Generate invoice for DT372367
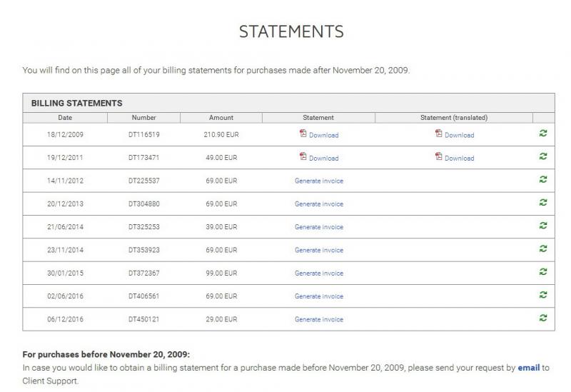This screenshot has width=571, height=392. point(319,273)
